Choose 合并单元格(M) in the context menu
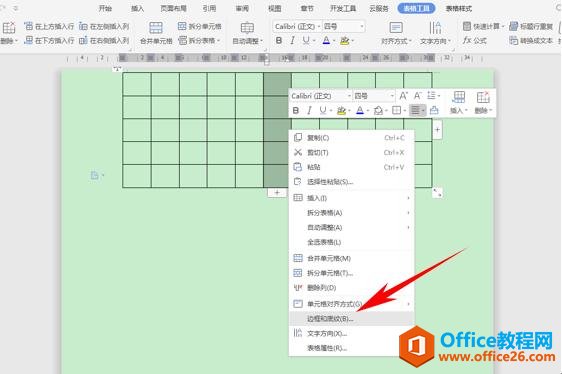The image size is (562, 374). [x=352, y=258]
